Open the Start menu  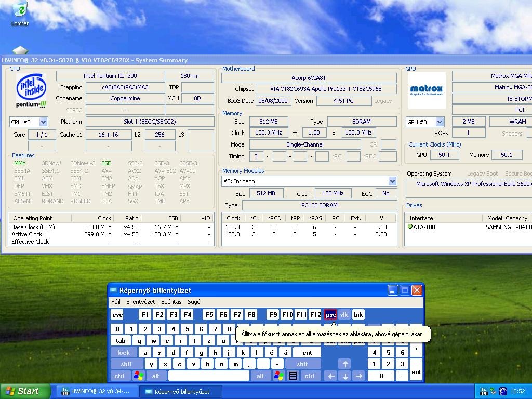[25, 391]
